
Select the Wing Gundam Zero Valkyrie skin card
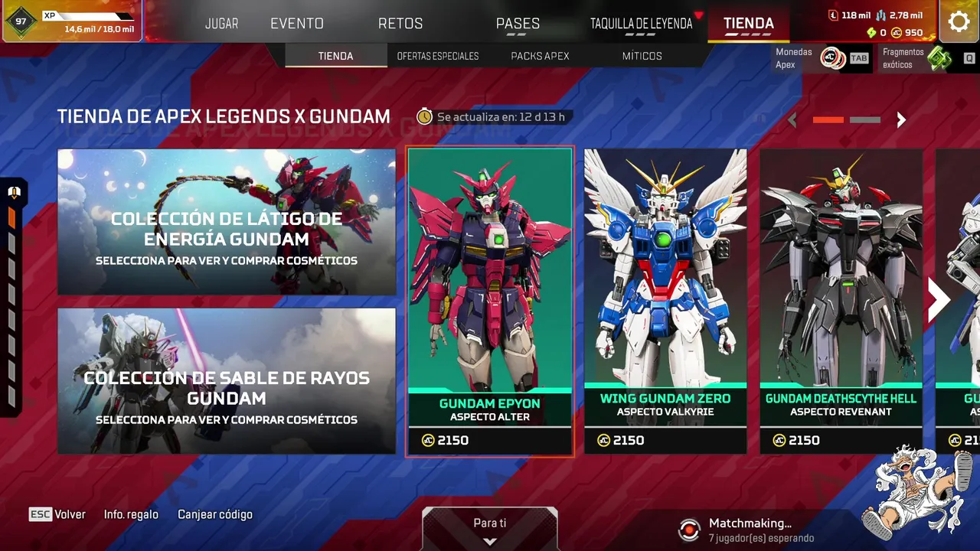click(x=665, y=302)
